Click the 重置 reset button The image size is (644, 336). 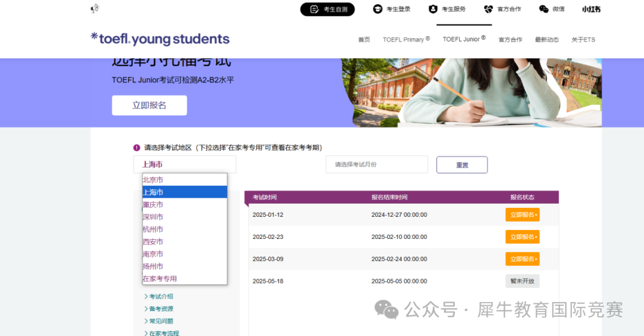pyautogui.click(x=462, y=165)
